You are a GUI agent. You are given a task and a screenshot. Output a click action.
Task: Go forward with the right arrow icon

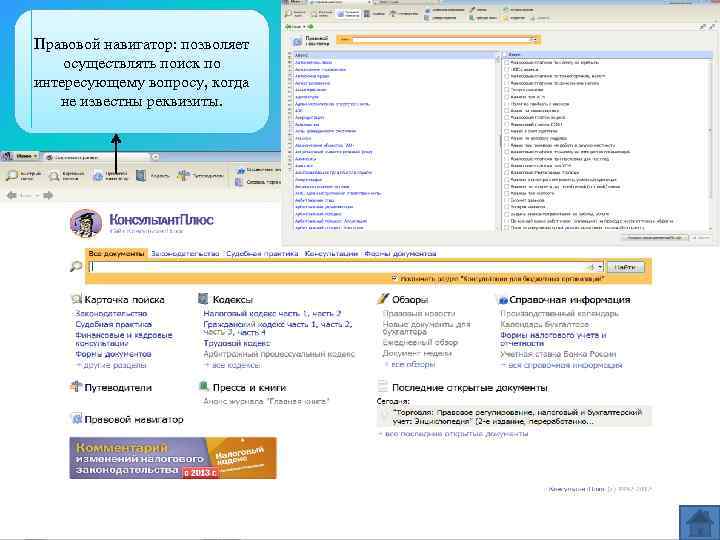48,195
